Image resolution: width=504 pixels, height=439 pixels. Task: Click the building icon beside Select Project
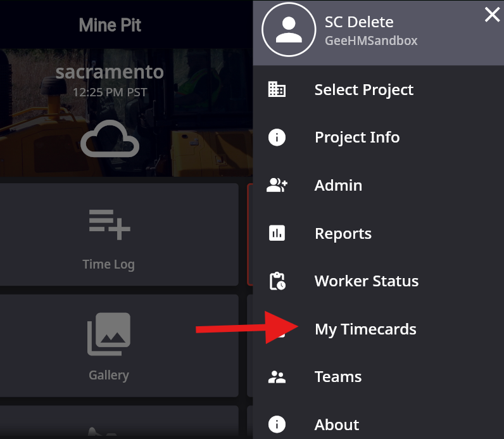(277, 89)
